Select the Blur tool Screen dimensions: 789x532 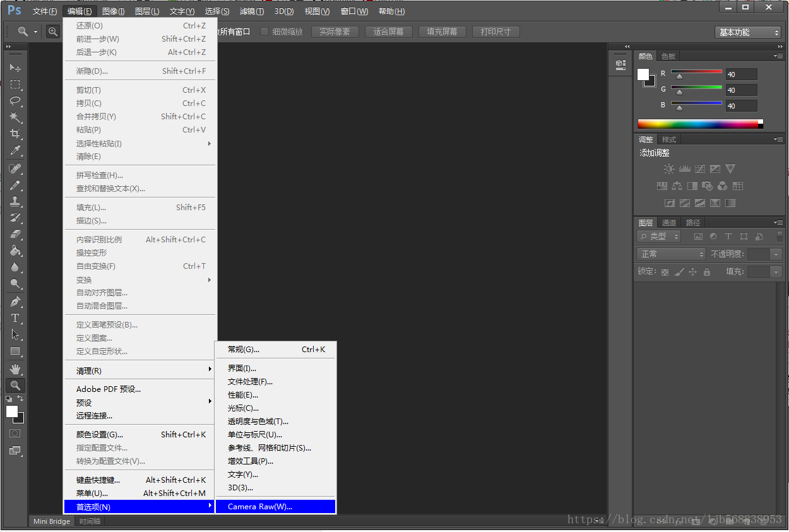click(x=15, y=267)
